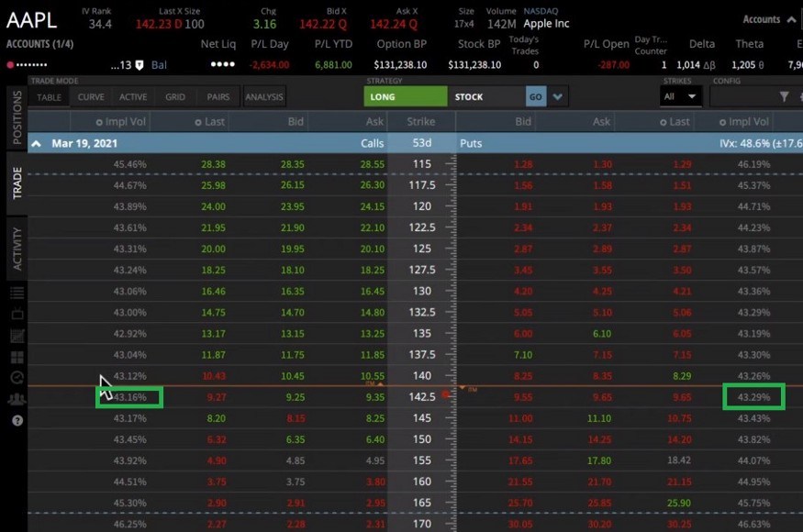Click call ask 26.30 at strike 117.5
Viewport: 803px width, 532px height.
[x=373, y=185]
